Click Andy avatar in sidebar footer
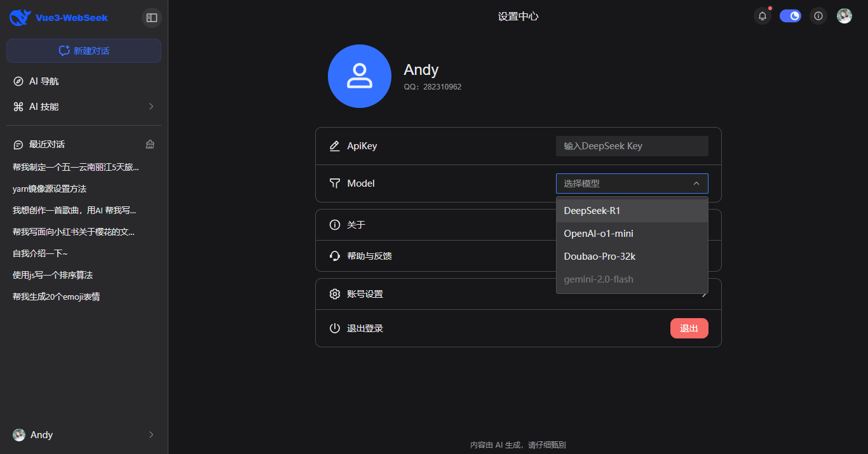 [19, 435]
